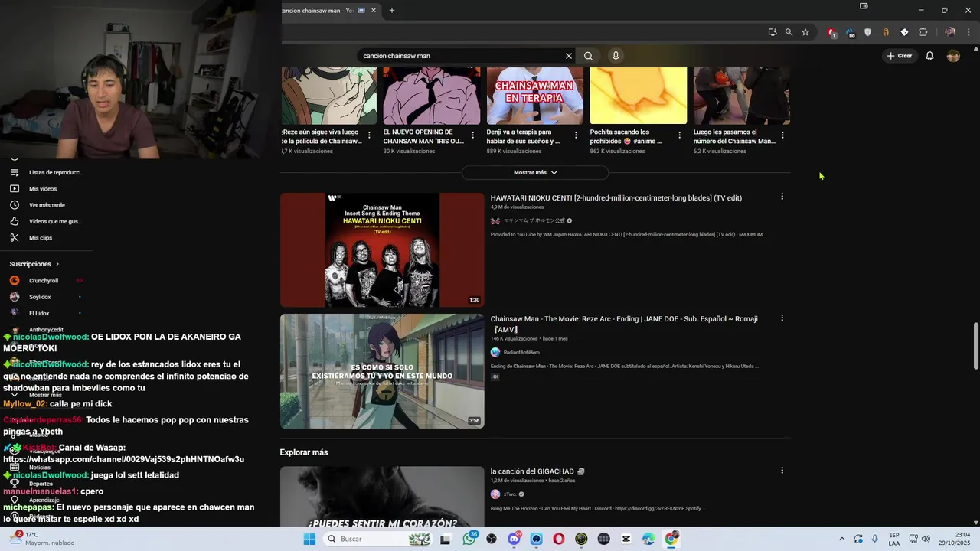Open a new browser tab
This screenshot has height=551, width=980.
pos(392,11)
